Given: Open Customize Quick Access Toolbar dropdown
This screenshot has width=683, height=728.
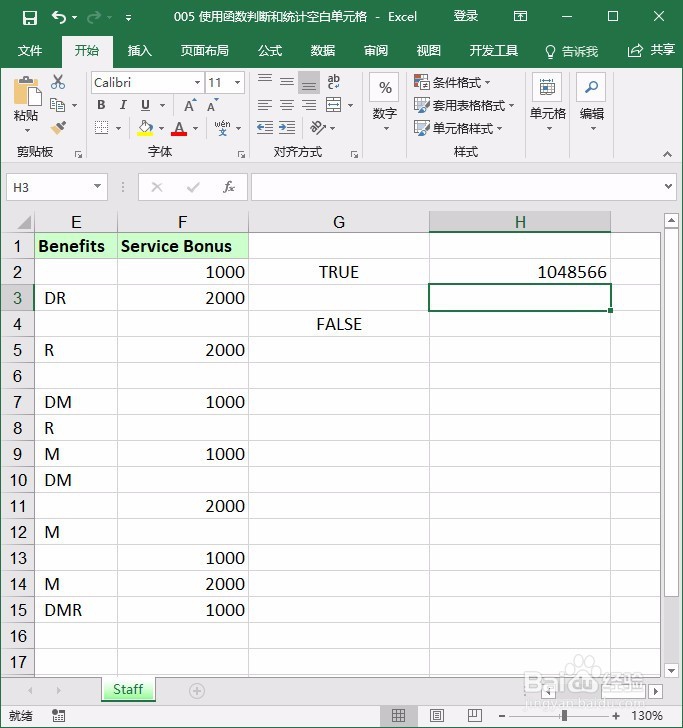Looking at the screenshot, I should point(129,18).
